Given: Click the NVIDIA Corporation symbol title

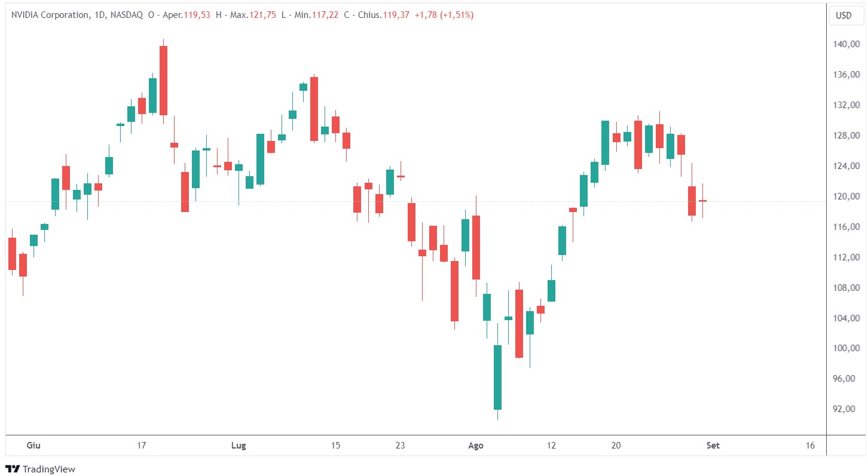Looking at the screenshot, I should [50, 15].
